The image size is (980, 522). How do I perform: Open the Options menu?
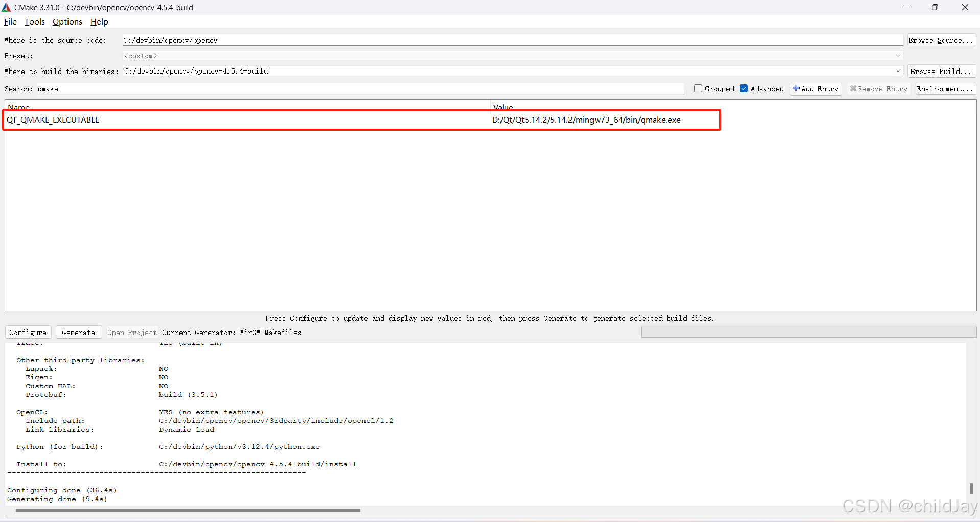click(x=67, y=21)
